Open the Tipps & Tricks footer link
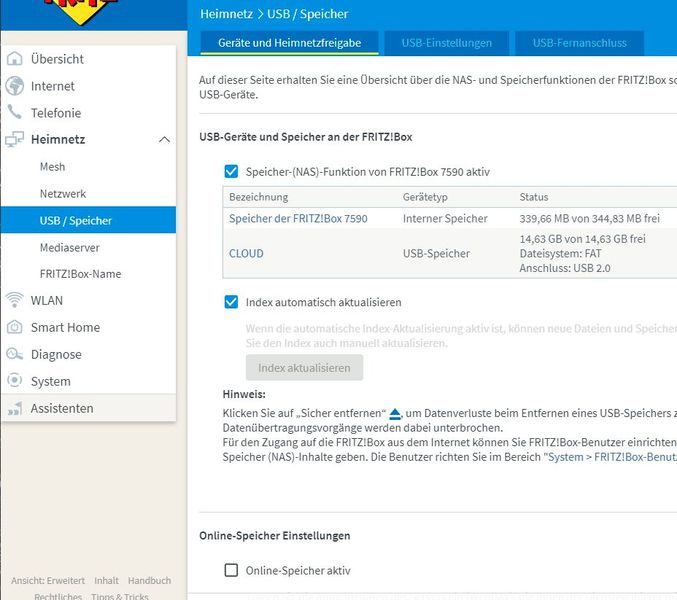 [x=120, y=596]
